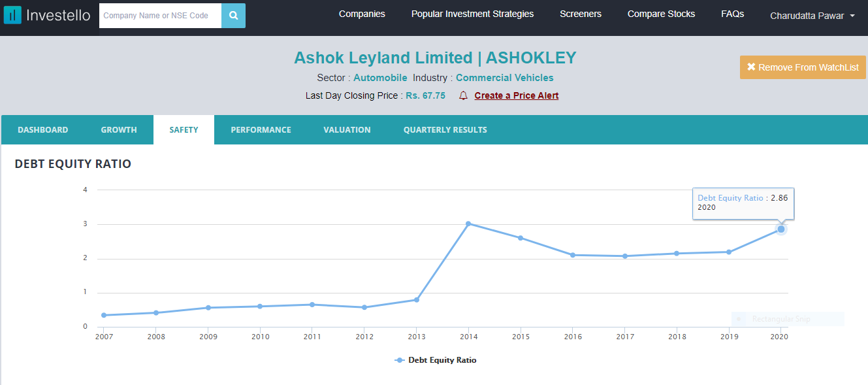This screenshot has width=868, height=385.
Task: Click Remove From WatchList button
Action: (803, 67)
